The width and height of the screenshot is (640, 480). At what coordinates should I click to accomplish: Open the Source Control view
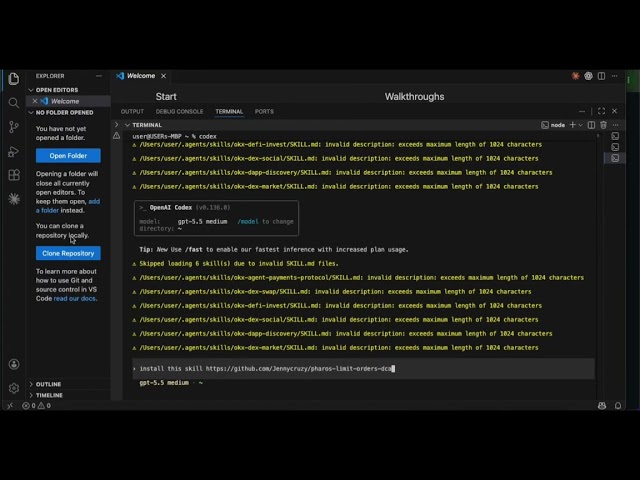click(13, 127)
